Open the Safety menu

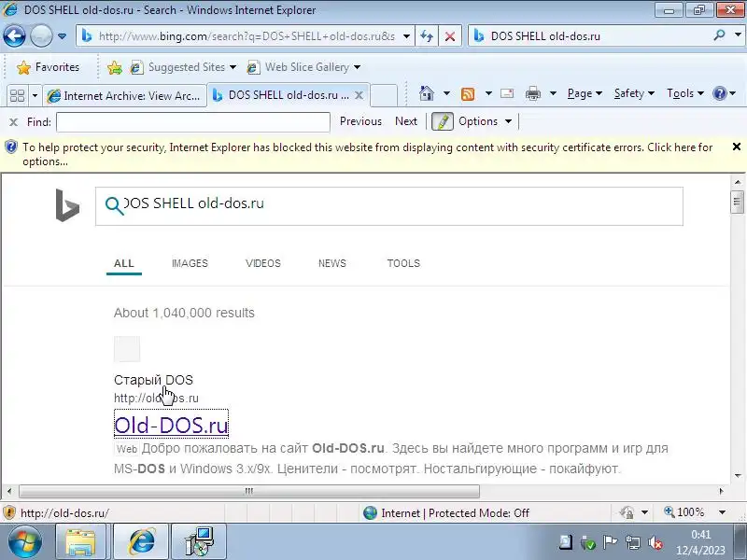(x=634, y=93)
